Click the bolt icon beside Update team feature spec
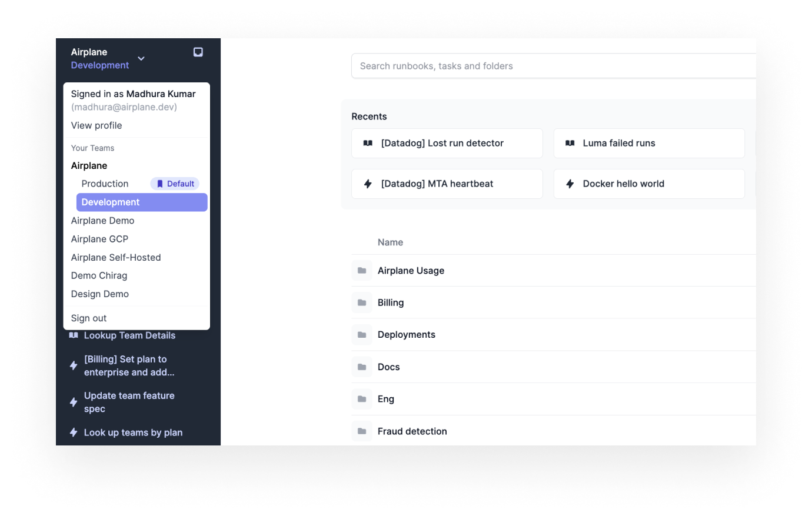This screenshot has height=519, width=812. point(74,402)
